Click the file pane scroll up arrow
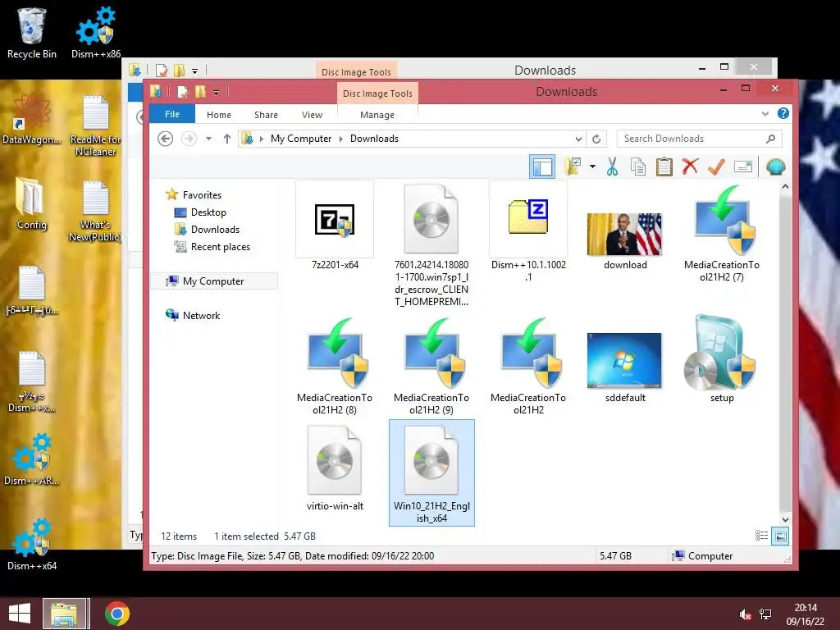 [x=785, y=186]
